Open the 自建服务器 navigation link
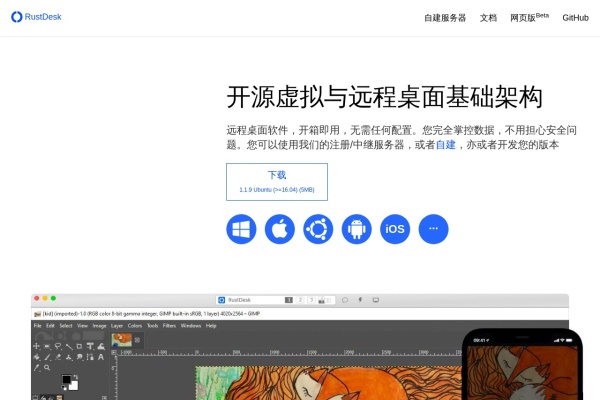 [x=445, y=18]
